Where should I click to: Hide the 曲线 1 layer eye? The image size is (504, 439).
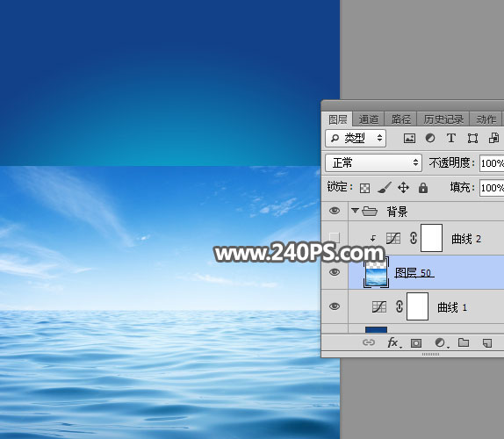coord(335,306)
